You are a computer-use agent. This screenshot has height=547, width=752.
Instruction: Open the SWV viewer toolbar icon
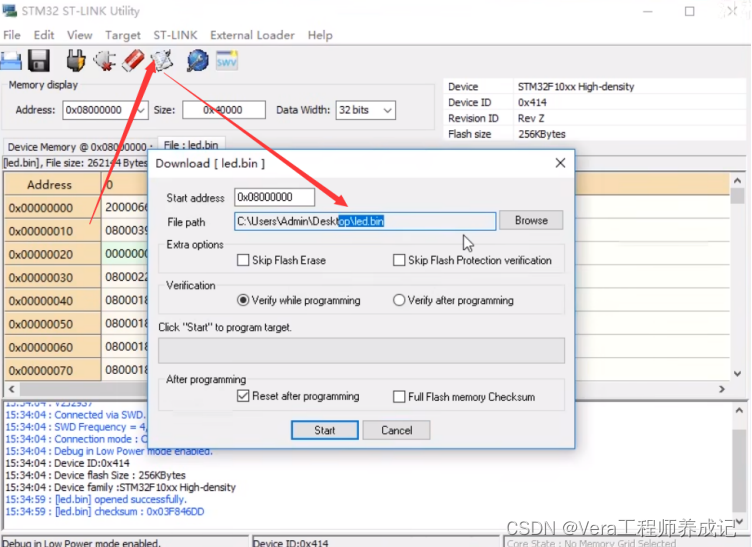click(226, 61)
